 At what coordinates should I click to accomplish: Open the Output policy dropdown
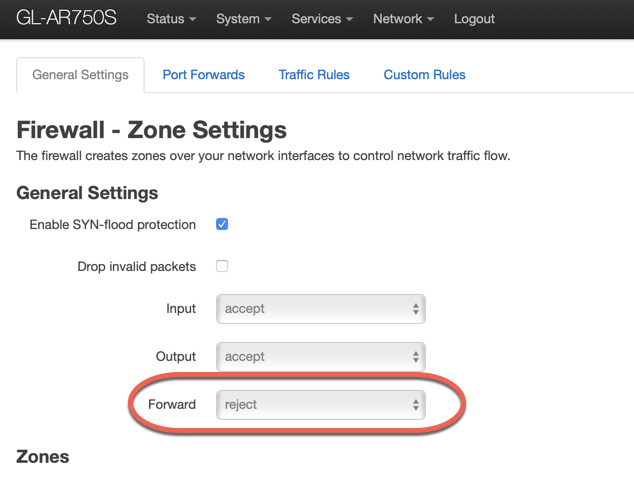click(320, 356)
